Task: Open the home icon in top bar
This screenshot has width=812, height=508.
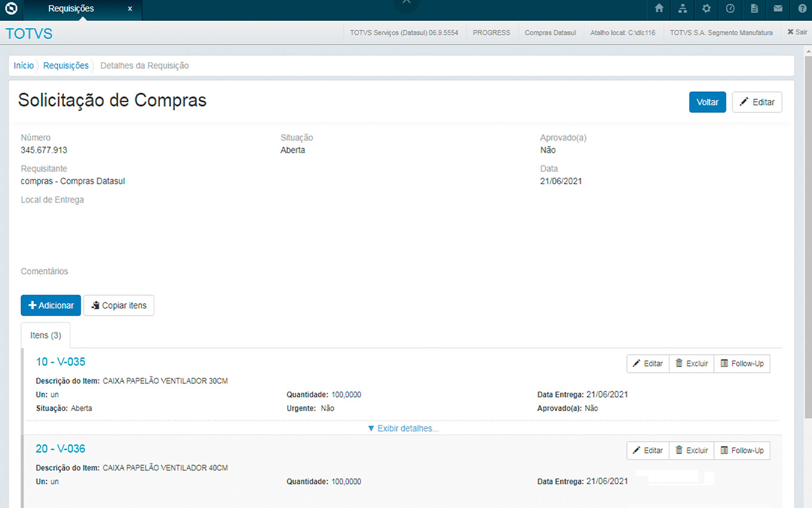Action: pyautogui.click(x=659, y=9)
